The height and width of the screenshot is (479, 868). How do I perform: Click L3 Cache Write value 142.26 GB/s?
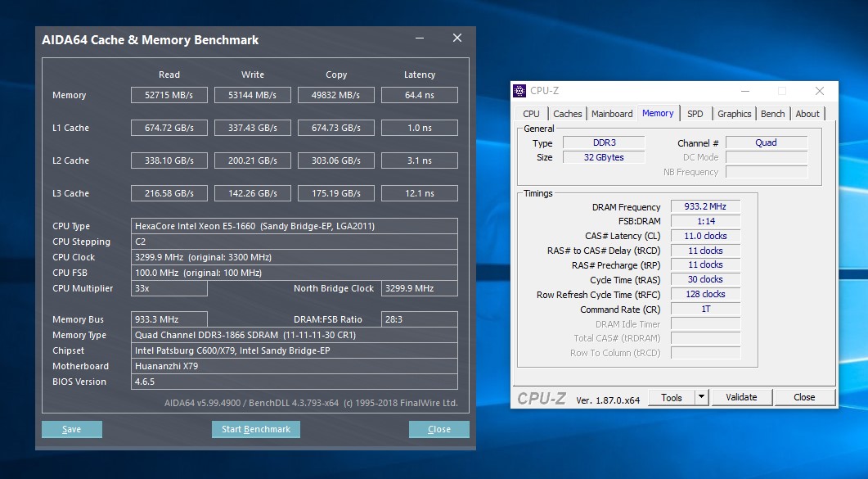pyautogui.click(x=253, y=192)
